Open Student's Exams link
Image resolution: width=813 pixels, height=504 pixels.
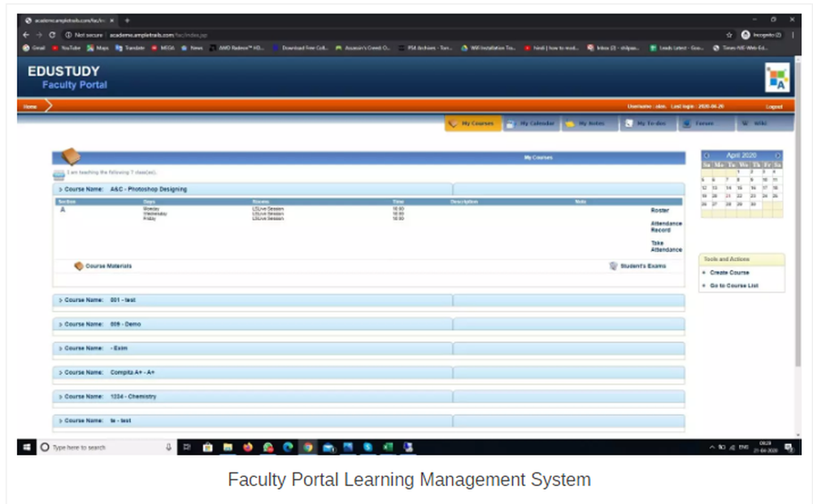click(643, 266)
